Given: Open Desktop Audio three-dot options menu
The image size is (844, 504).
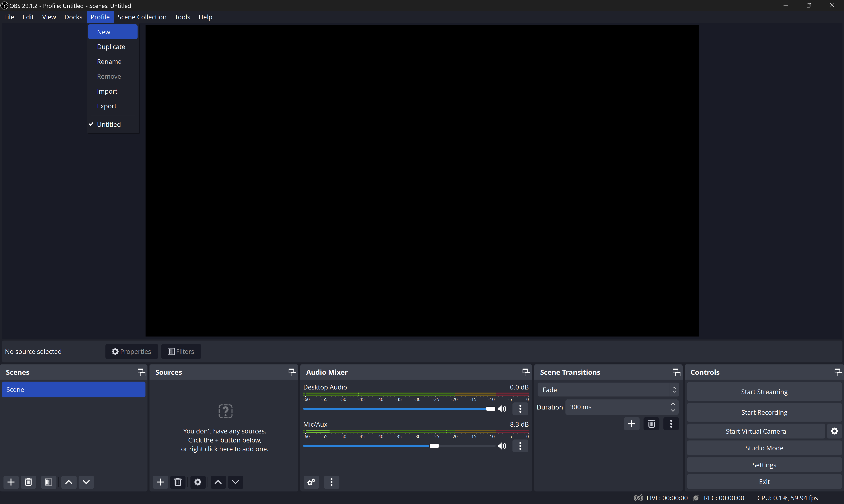Looking at the screenshot, I should [x=520, y=409].
